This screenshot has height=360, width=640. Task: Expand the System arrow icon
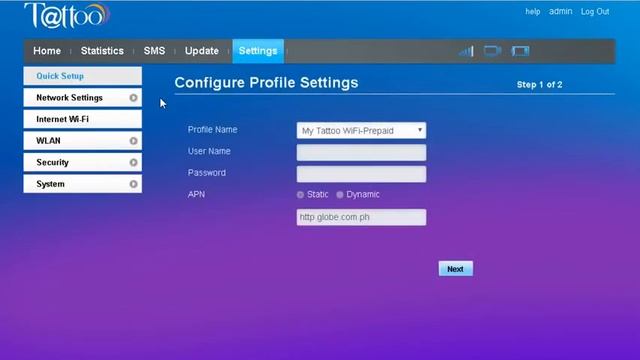click(x=133, y=184)
